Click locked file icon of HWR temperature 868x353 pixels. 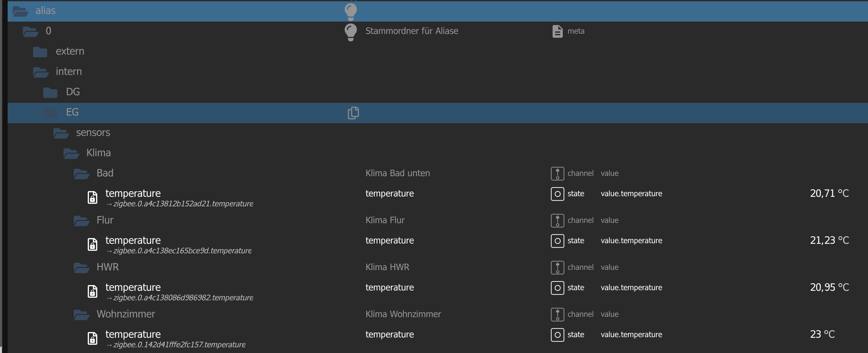tap(92, 291)
